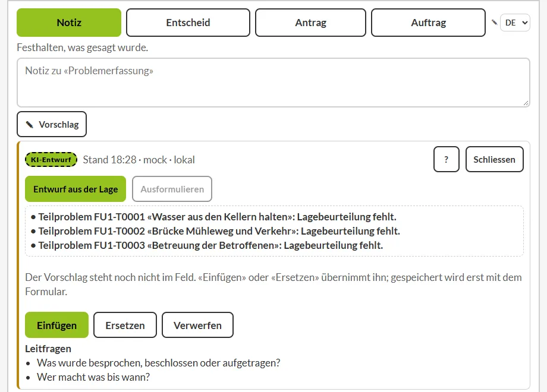Click the line about Teilproblem FU1-T0003
Screen dimensions: 547x392
207,245
